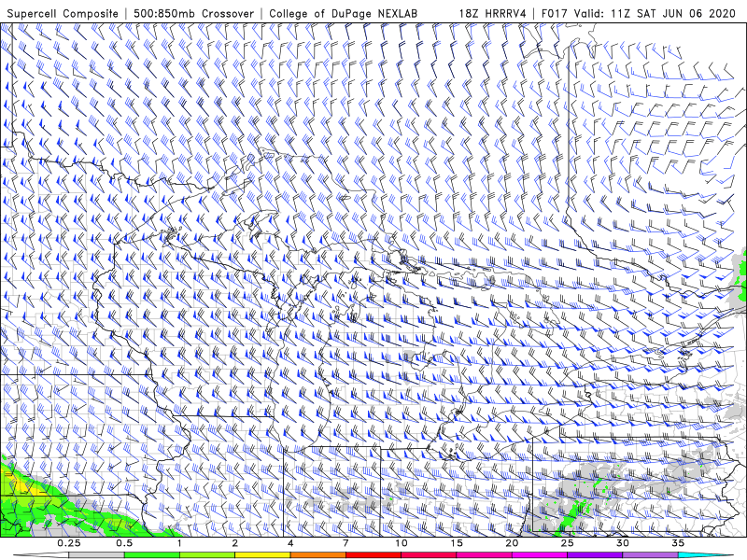Click the '2' legend value
Screen dimensions: 747x560
point(235,543)
